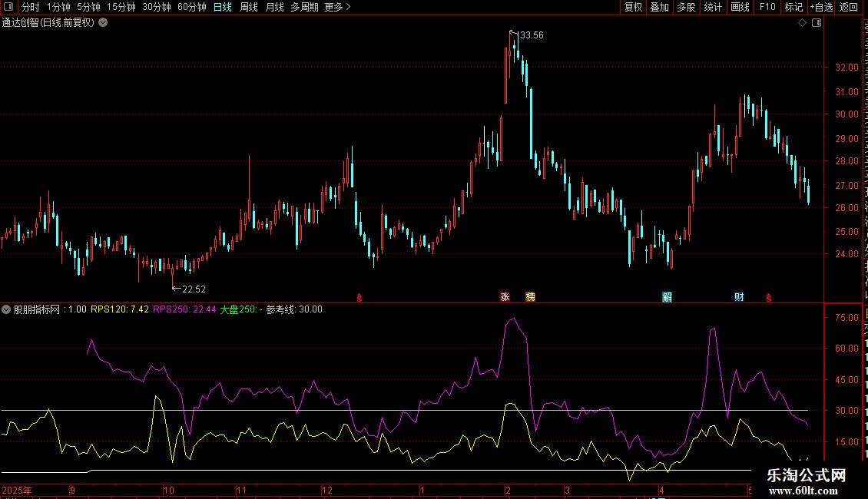Image resolution: width=868 pixels, height=499 pixels.
Task: Click the 2025年 label on time axis
Action: (17, 491)
